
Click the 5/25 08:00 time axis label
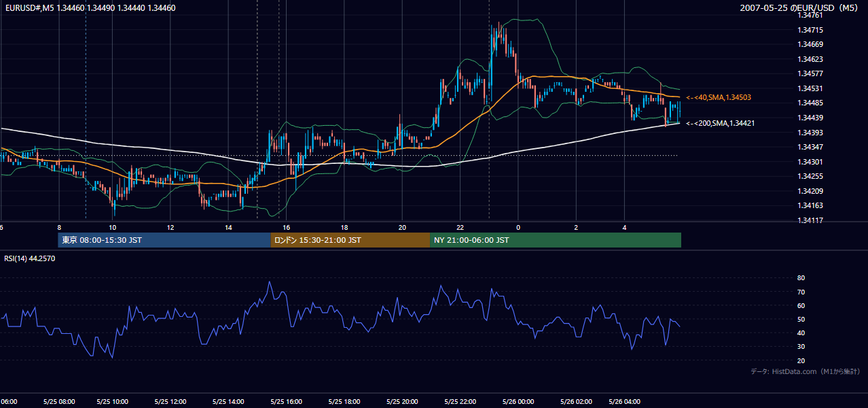(x=59, y=401)
